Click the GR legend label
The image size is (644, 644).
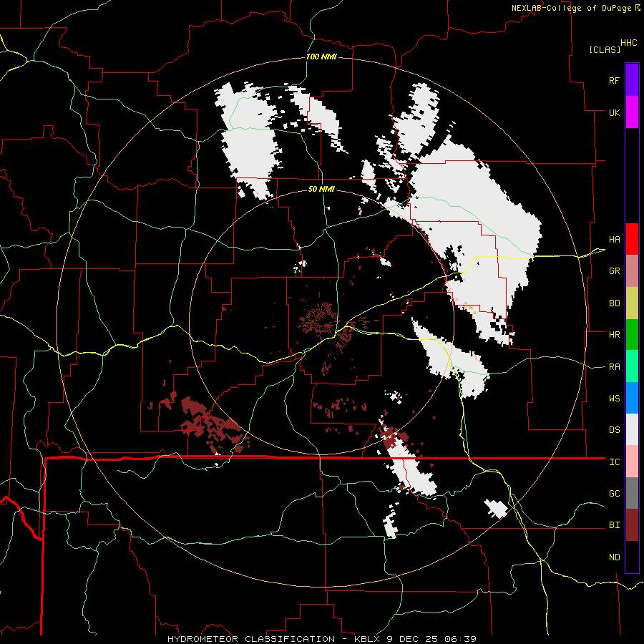pyautogui.click(x=615, y=271)
